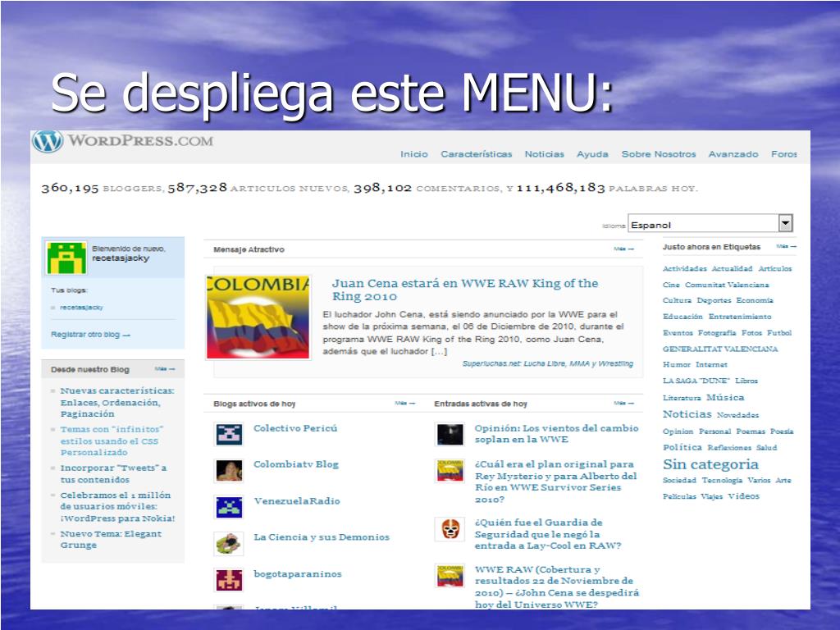Click the WordPress.com logo

click(123, 141)
